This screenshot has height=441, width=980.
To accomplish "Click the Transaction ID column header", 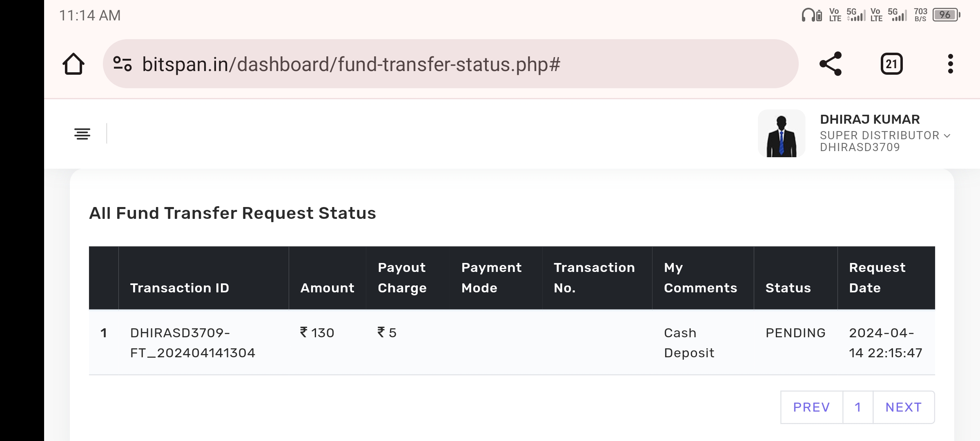I will (x=180, y=288).
